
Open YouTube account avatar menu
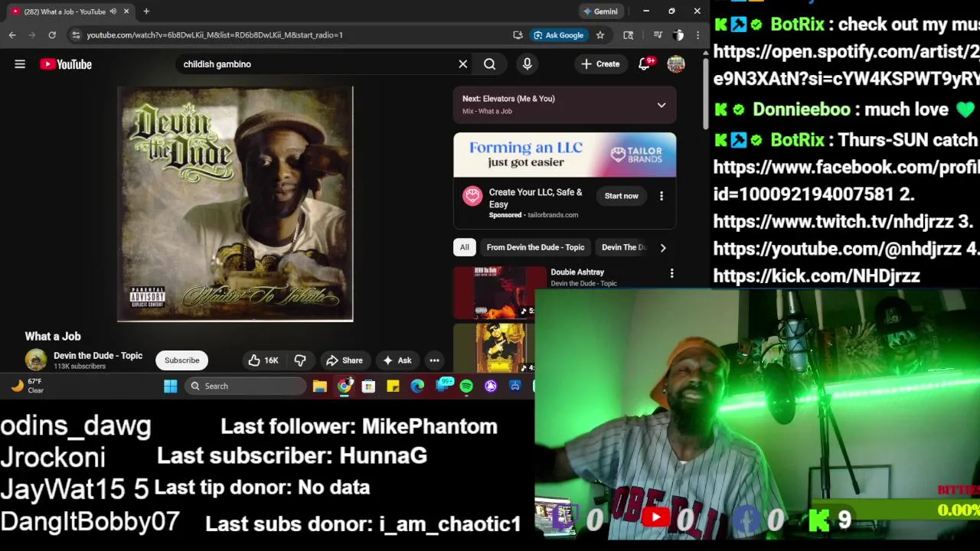(x=676, y=64)
